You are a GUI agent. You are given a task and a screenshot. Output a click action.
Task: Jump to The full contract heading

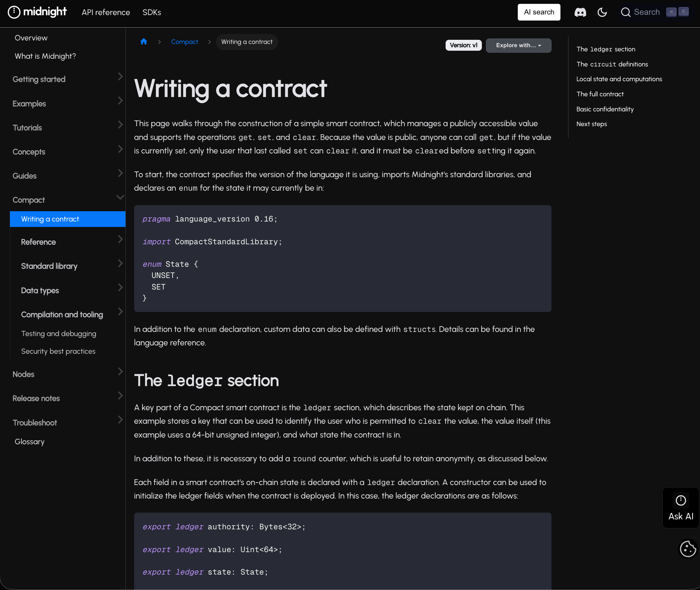point(600,94)
